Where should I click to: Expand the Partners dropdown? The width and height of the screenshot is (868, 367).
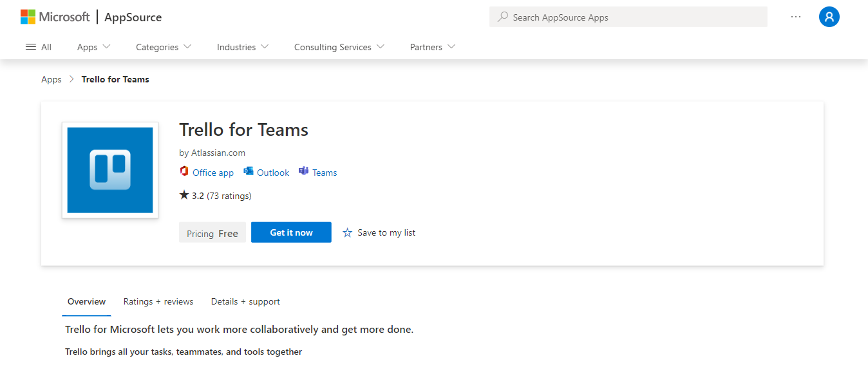[x=432, y=47]
